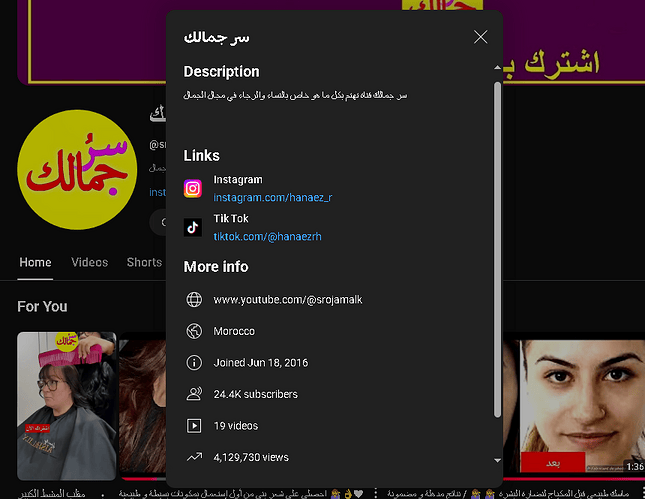Open the Shorts tab
645x499 pixels.
click(143, 263)
